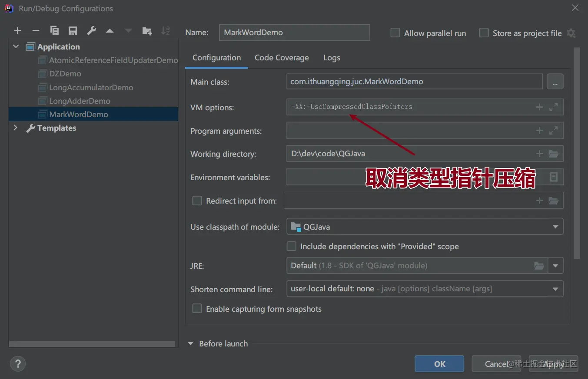Screen dimensions: 588x379
Task: Edit environment variables list icon
Action: click(554, 177)
